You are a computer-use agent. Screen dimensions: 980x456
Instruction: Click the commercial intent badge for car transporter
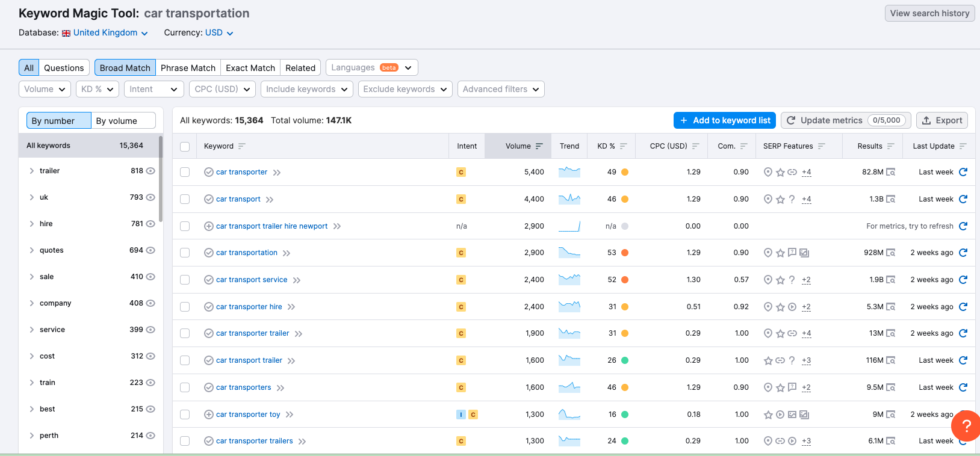click(x=461, y=172)
